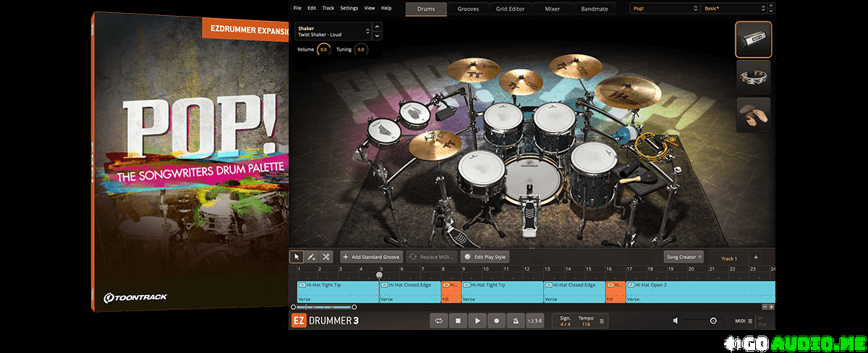This screenshot has width=868, height=353.
Task: Toggle the metronome click
Action: [515, 320]
